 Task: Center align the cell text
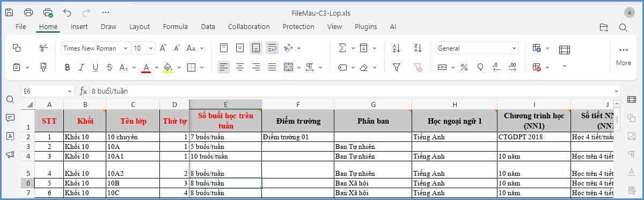pos(240,67)
